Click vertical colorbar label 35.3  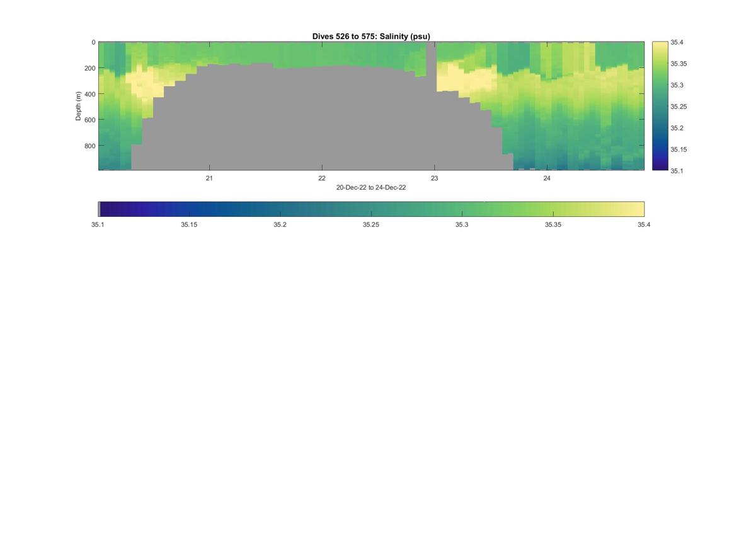click(678, 86)
